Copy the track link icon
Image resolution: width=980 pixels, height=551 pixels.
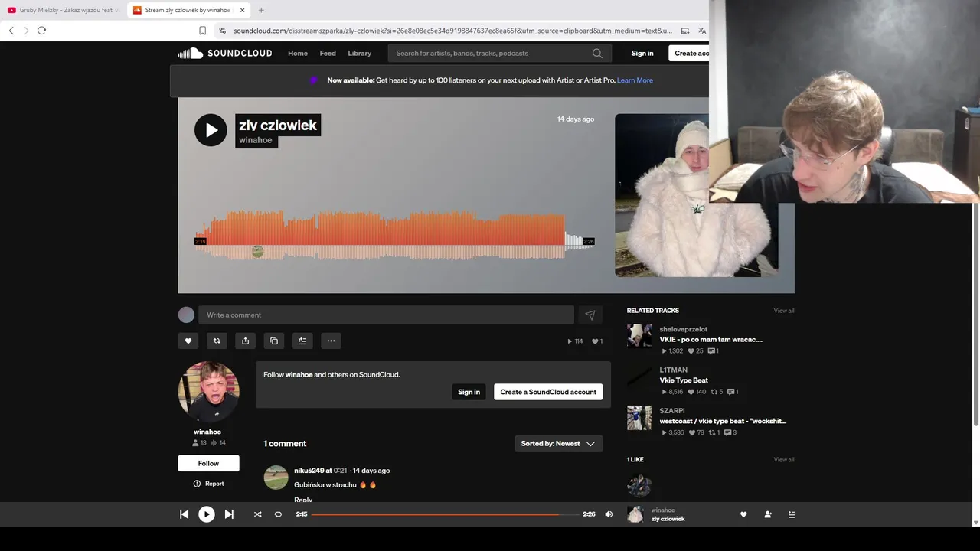click(274, 341)
